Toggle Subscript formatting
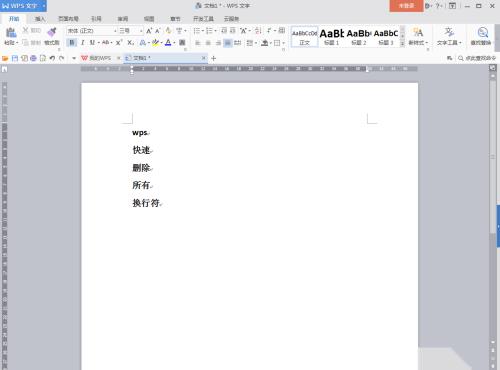The height and width of the screenshot is (370, 500). [x=131, y=43]
